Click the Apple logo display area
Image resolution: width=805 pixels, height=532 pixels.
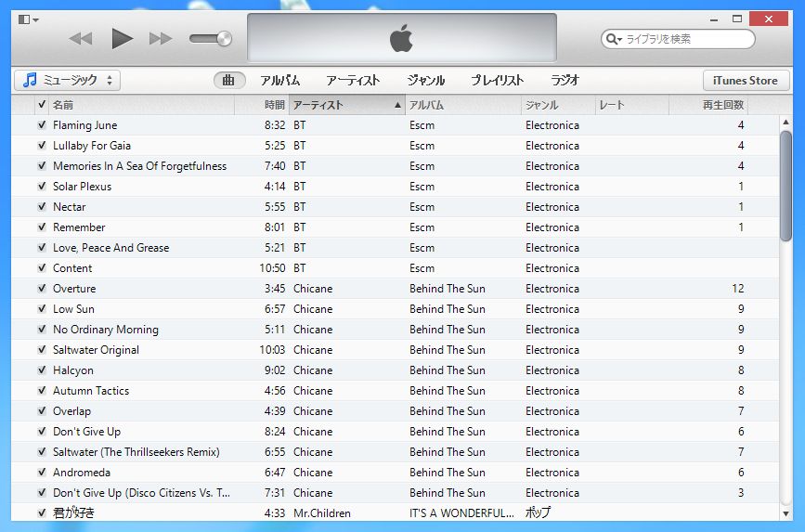402,38
